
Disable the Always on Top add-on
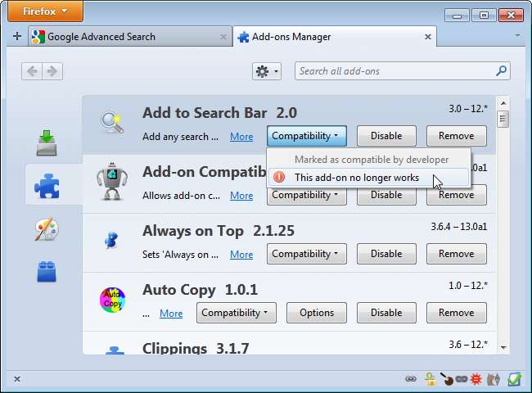386,254
